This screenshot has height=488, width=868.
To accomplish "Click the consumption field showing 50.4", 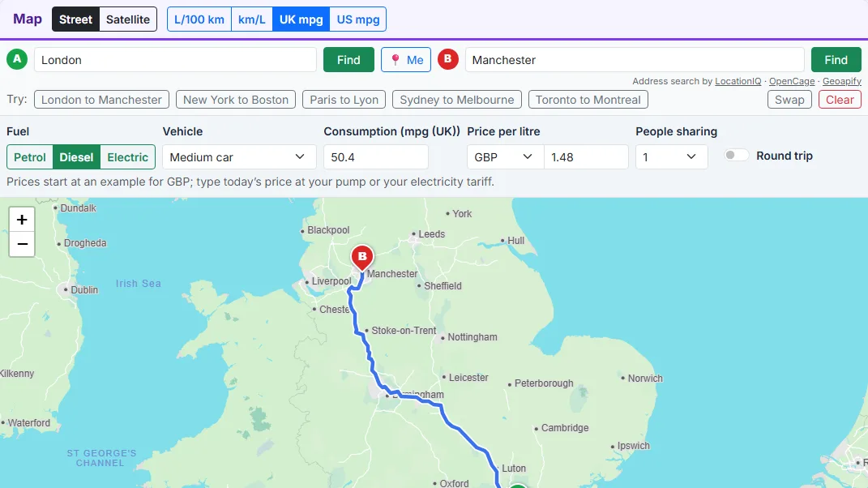I will pos(376,157).
